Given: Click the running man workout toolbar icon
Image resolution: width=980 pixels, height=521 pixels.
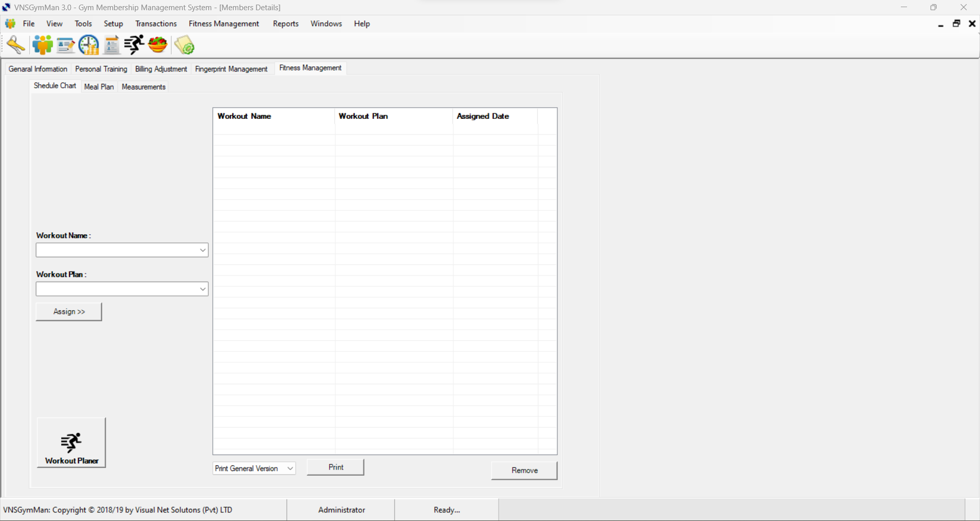Looking at the screenshot, I should pos(134,45).
